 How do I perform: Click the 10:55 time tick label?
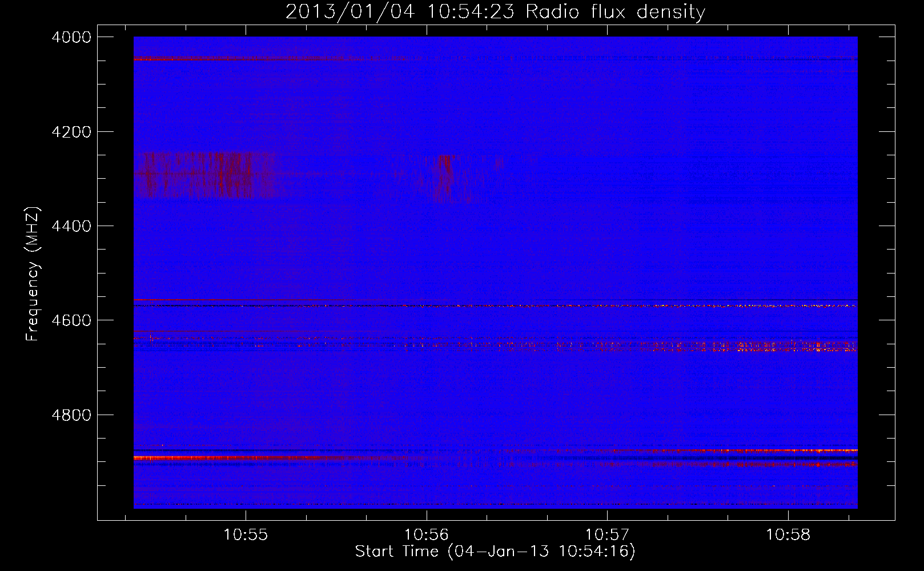(x=246, y=535)
